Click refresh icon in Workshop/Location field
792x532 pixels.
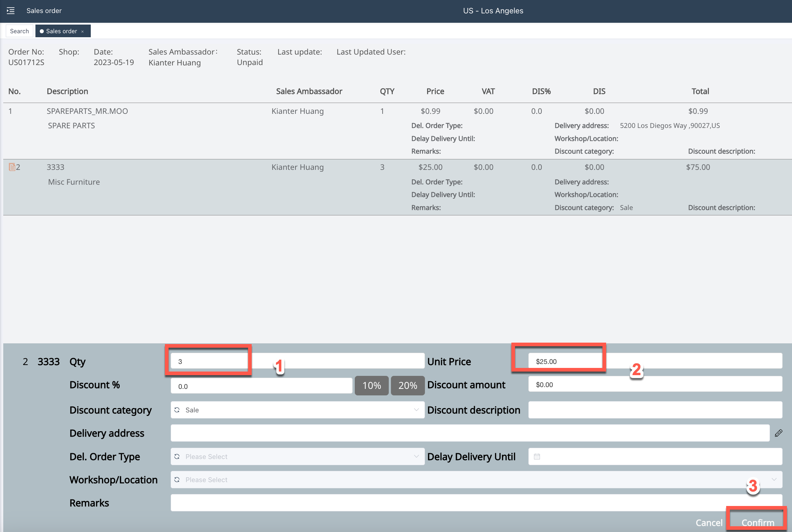[x=177, y=480]
